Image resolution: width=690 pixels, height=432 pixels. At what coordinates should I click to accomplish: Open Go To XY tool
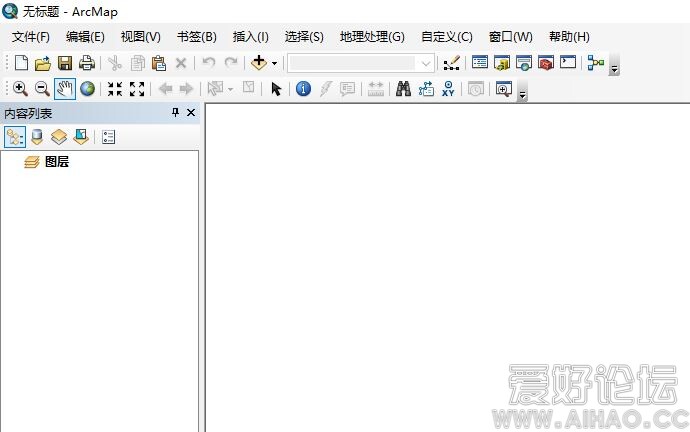pos(448,89)
